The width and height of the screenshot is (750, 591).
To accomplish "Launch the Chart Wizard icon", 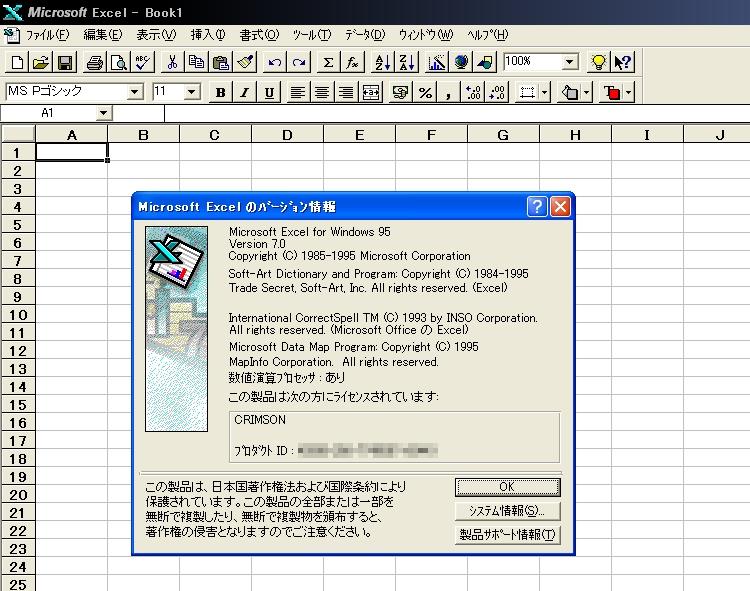I will point(436,63).
